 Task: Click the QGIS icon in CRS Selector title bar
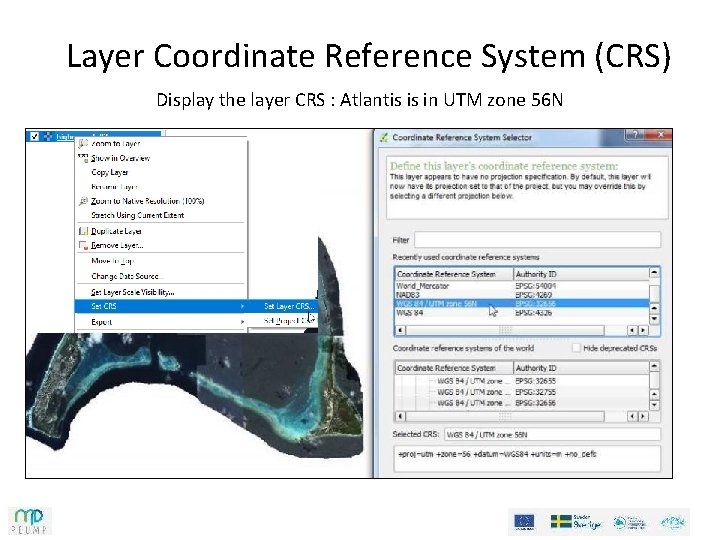click(x=384, y=137)
